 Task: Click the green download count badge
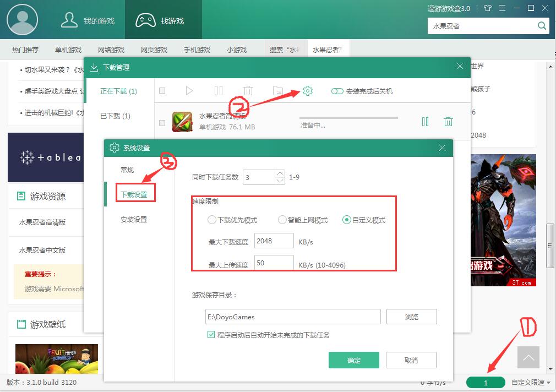[486, 383]
